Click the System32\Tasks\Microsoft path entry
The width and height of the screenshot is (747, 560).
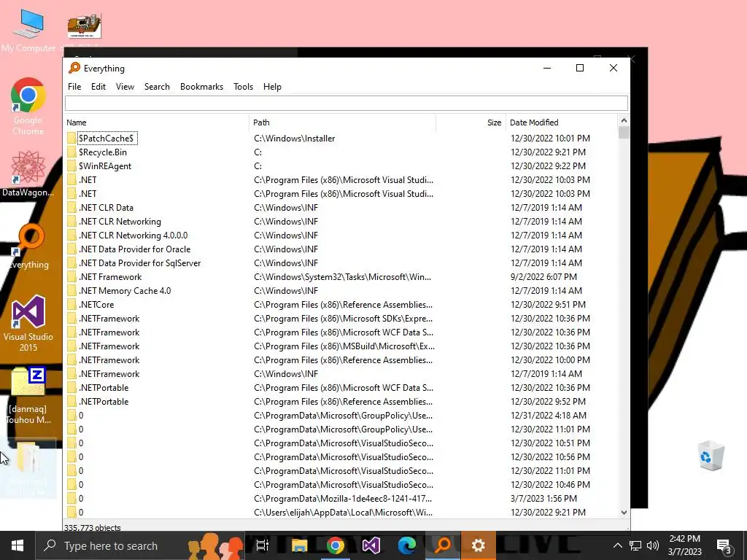click(343, 276)
